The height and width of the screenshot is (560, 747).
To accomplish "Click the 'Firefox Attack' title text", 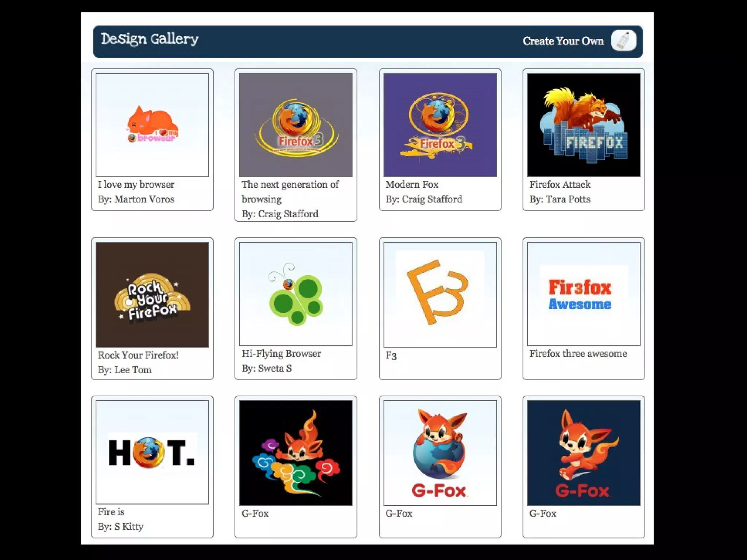I will [560, 184].
